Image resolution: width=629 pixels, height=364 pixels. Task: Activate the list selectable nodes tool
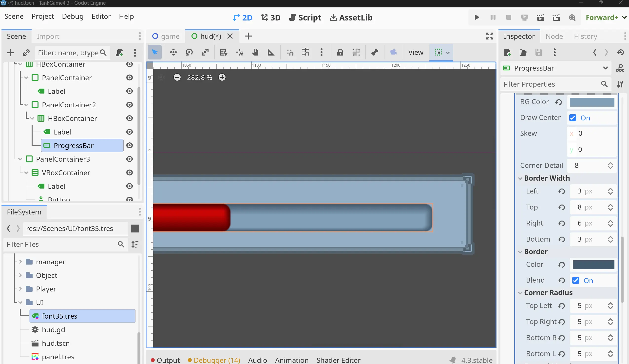click(x=224, y=52)
